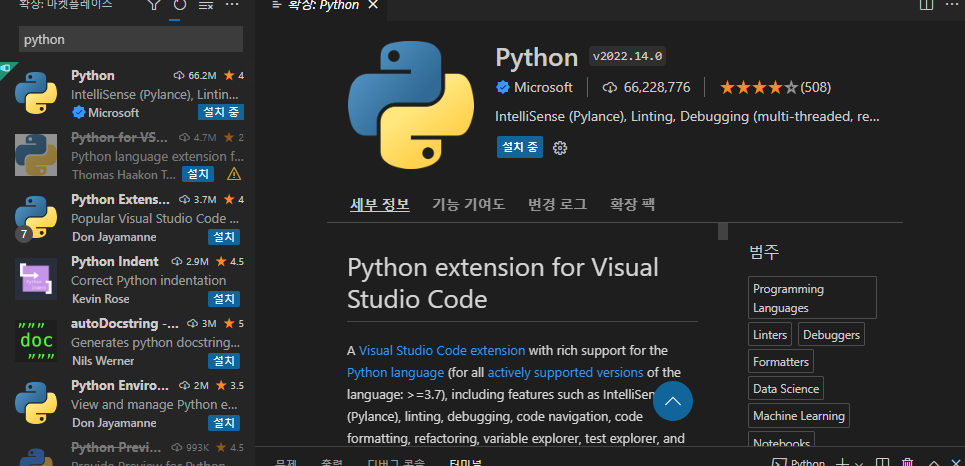Select the Formatters category tag
Image resolution: width=965 pixels, height=466 pixels.
coord(781,361)
